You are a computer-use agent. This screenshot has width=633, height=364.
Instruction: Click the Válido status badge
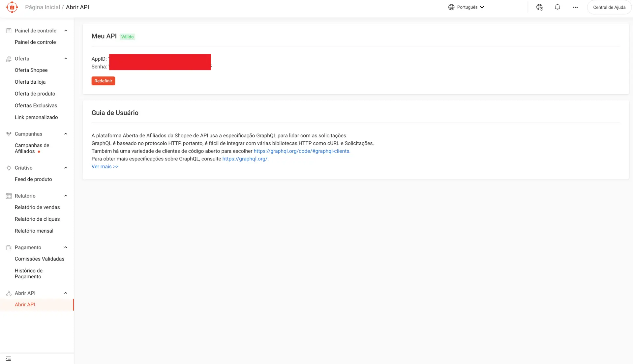tap(127, 37)
